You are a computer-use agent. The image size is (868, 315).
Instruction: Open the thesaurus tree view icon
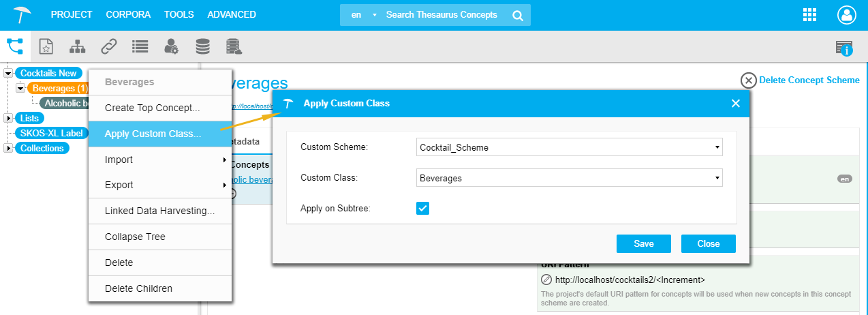(x=15, y=46)
